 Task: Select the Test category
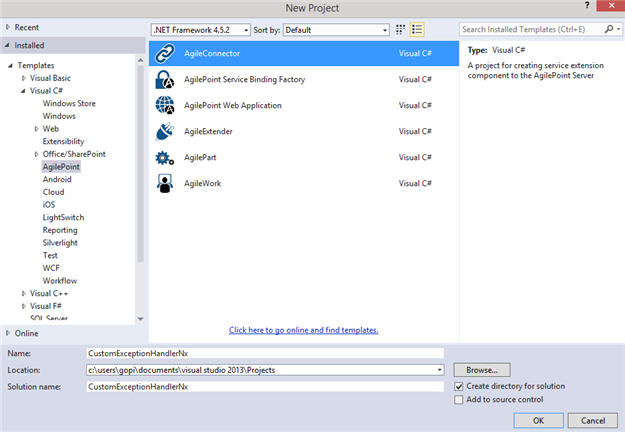point(50,255)
